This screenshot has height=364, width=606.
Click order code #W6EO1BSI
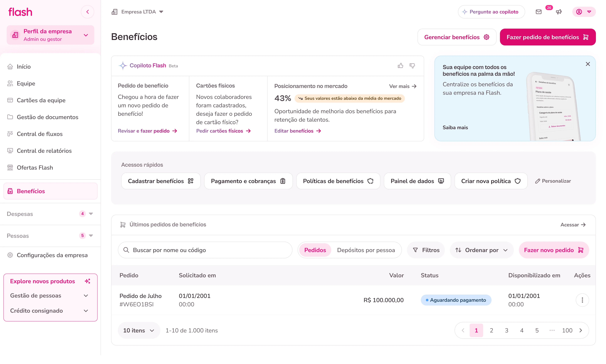tap(136, 304)
